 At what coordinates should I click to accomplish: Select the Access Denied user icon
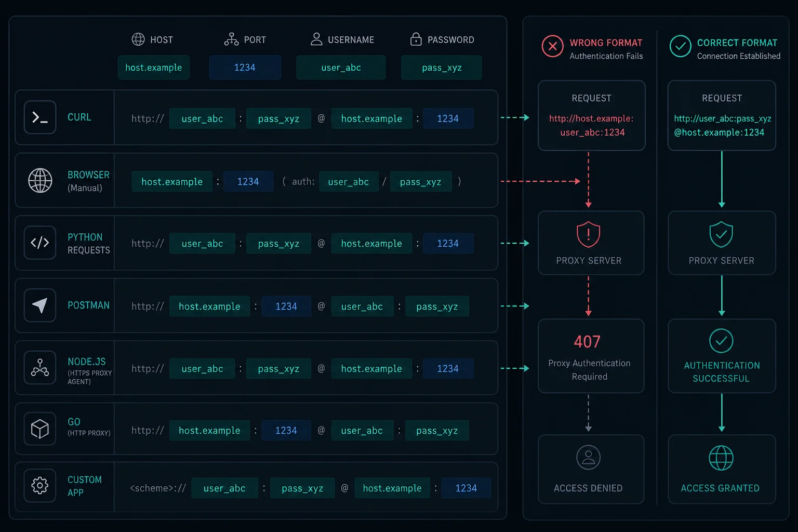589,458
